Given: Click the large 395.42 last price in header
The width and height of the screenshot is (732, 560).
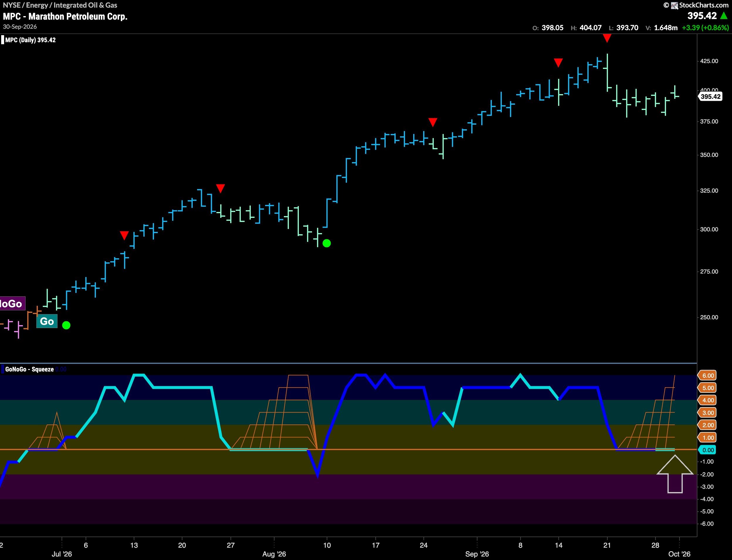Looking at the screenshot, I should [x=702, y=16].
